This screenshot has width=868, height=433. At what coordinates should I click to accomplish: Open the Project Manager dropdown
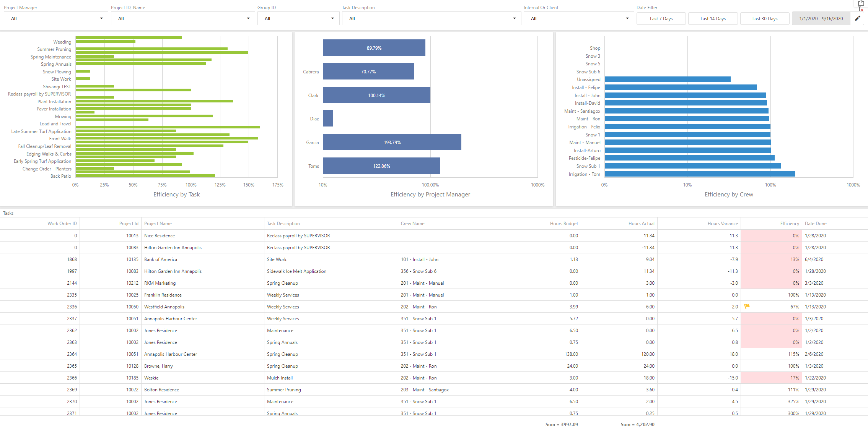(x=56, y=19)
